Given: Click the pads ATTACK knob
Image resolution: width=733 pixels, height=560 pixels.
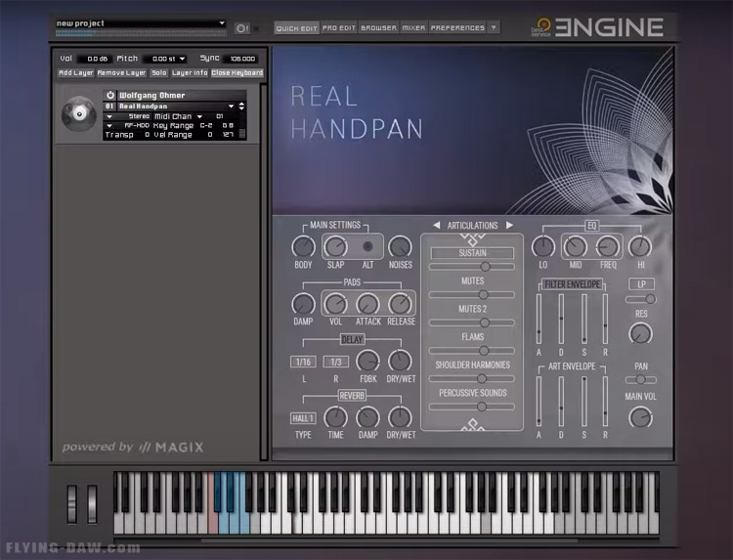Looking at the screenshot, I should pyautogui.click(x=367, y=304).
